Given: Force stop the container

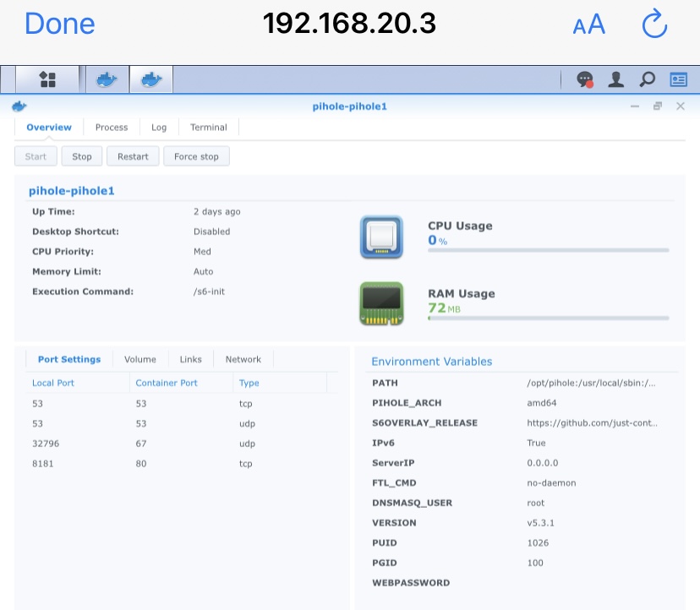Looking at the screenshot, I should 196,156.
